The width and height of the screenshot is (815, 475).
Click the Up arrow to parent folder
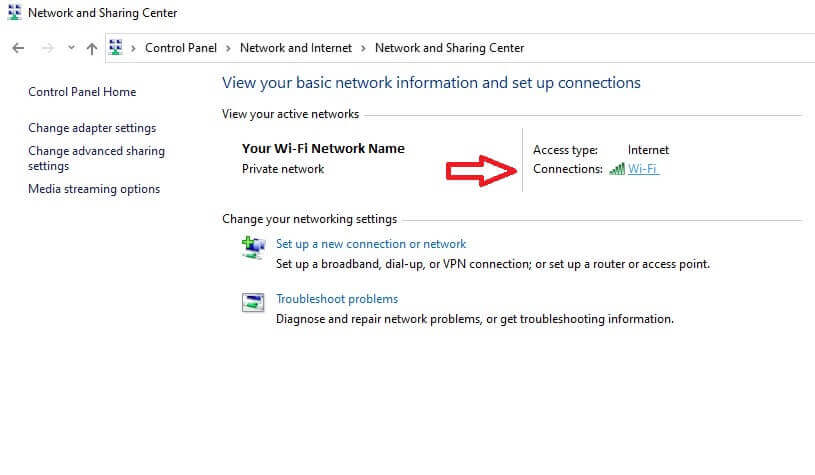point(92,48)
